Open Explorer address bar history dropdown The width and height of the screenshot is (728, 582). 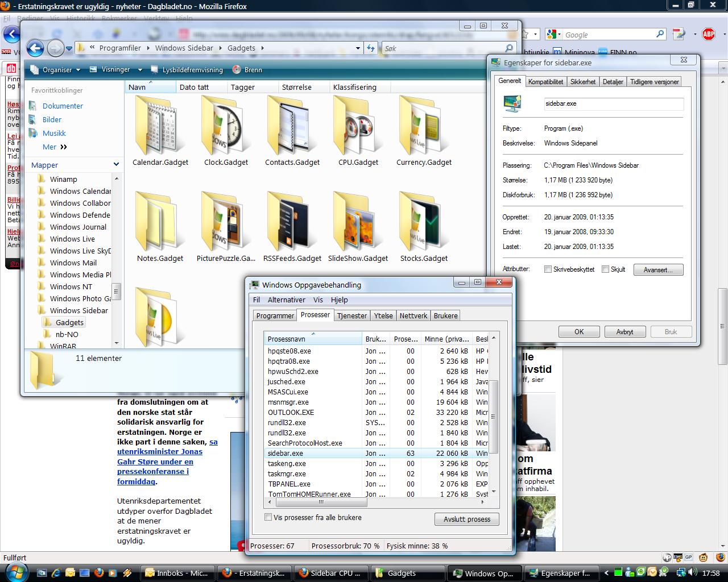pyautogui.click(x=357, y=48)
